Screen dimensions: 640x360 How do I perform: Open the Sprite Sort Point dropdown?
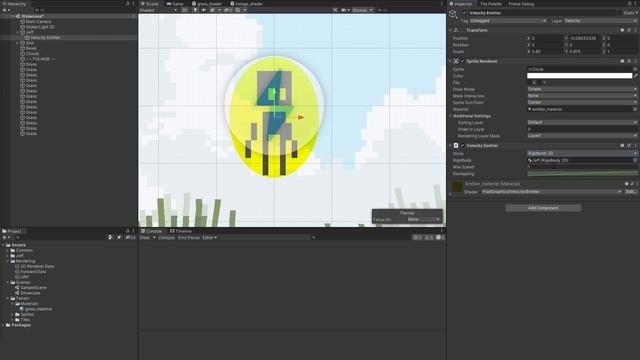coord(582,102)
